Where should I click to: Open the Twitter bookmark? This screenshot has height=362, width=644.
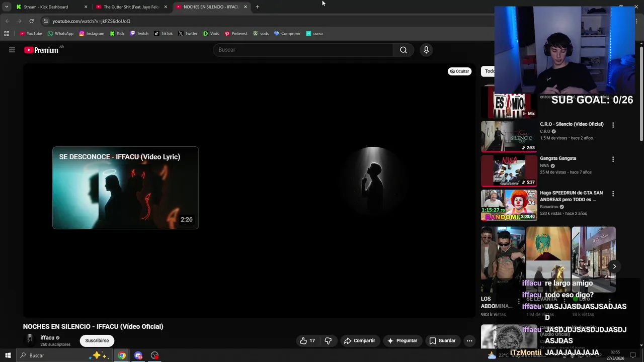188,34
